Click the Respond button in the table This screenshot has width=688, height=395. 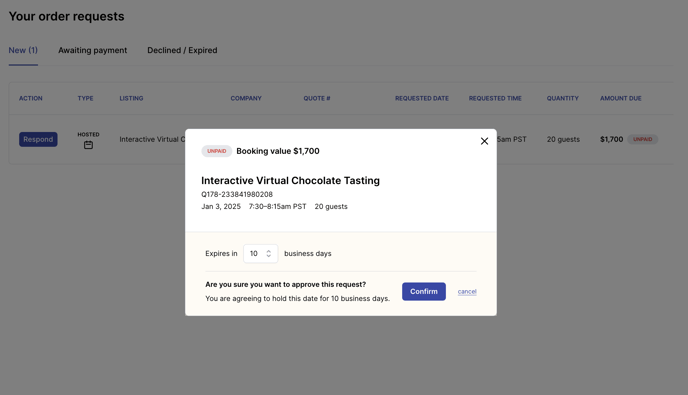[38, 139]
